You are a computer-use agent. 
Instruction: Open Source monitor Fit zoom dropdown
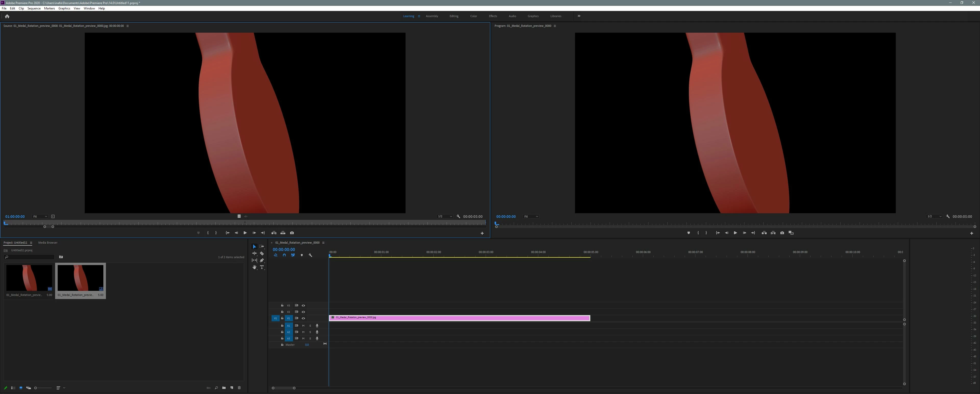click(40, 217)
